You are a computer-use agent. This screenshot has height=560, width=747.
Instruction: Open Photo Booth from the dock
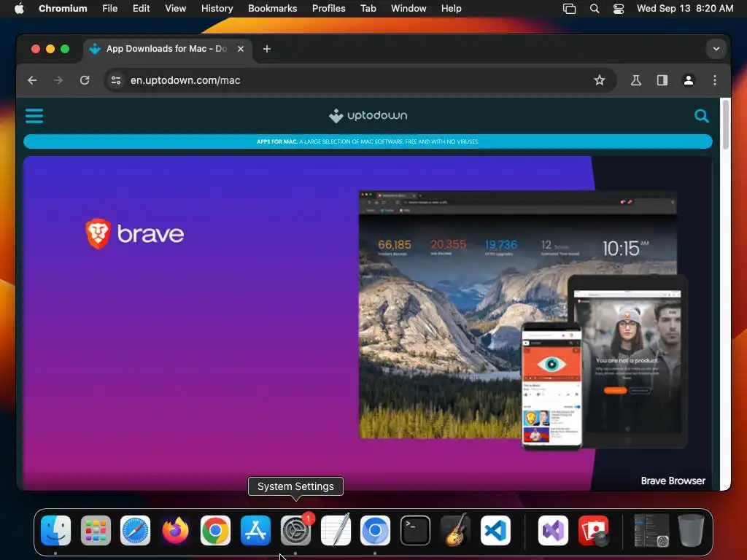[593, 531]
